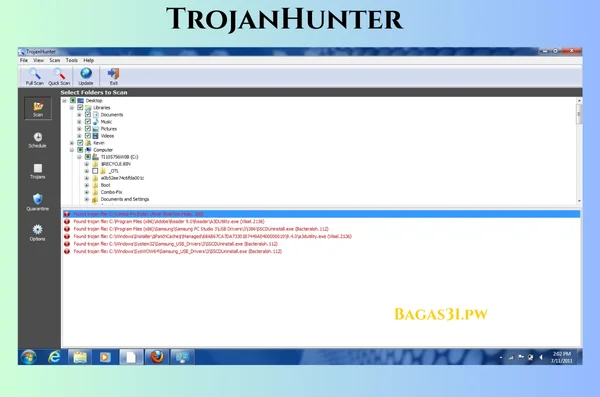This screenshot has height=397, width=600.
Task: Open the Schedule sidebar panel
Action: pyautogui.click(x=38, y=140)
